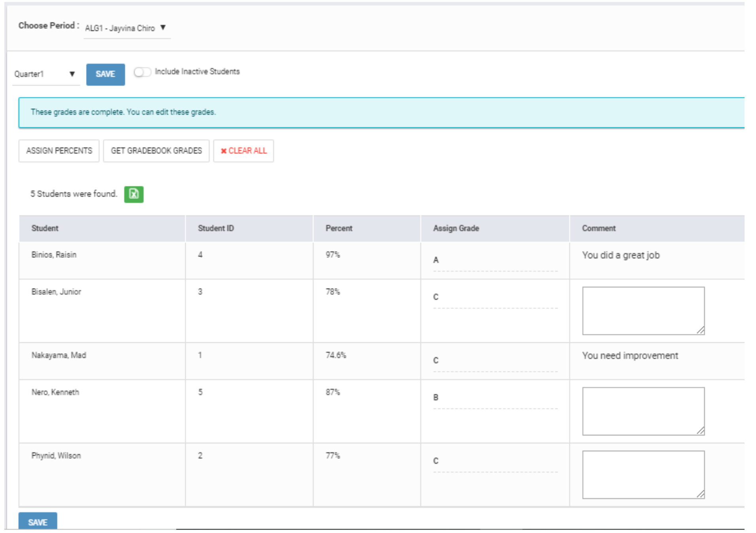
Task: Click the 'You did a great job' comment
Action: coord(621,255)
